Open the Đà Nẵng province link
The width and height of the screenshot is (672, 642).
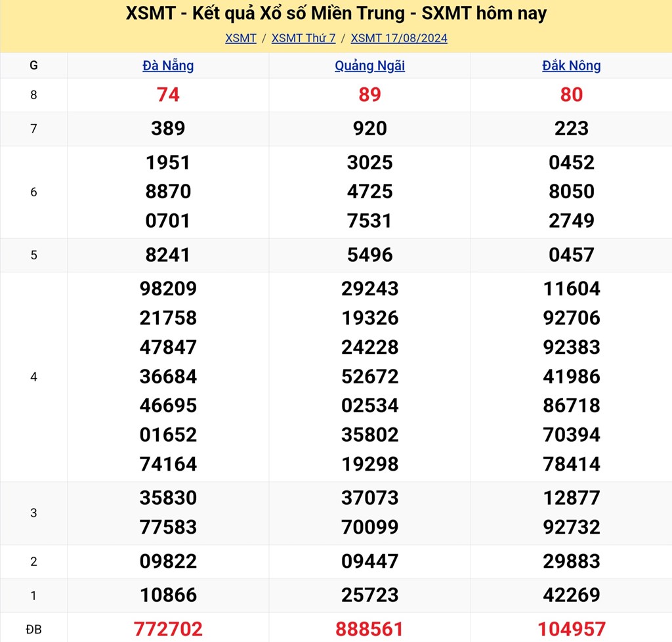click(x=168, y=66)
